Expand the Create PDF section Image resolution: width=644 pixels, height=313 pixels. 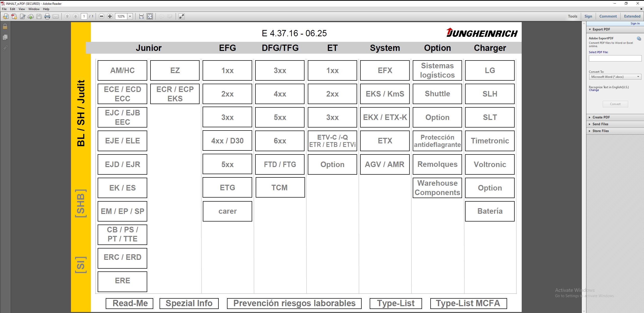601,117
